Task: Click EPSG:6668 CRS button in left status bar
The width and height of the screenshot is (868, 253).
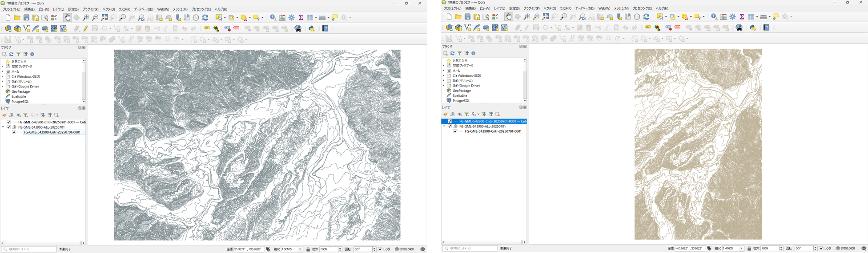Action: click(404, 249)
